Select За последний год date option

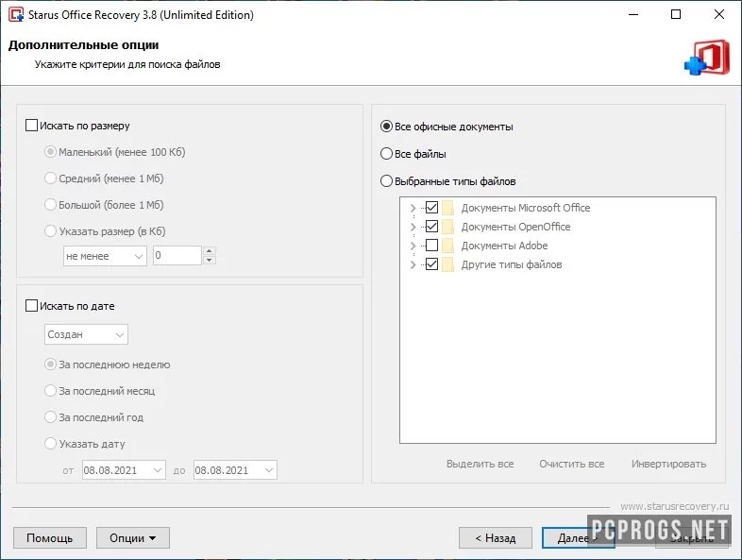coord(50,417)
